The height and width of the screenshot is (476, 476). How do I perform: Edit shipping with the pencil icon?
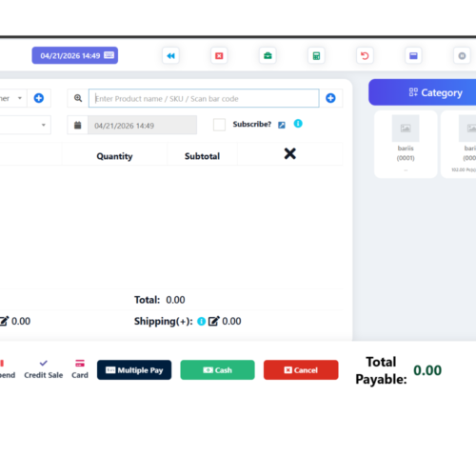(x=213, y=321)
